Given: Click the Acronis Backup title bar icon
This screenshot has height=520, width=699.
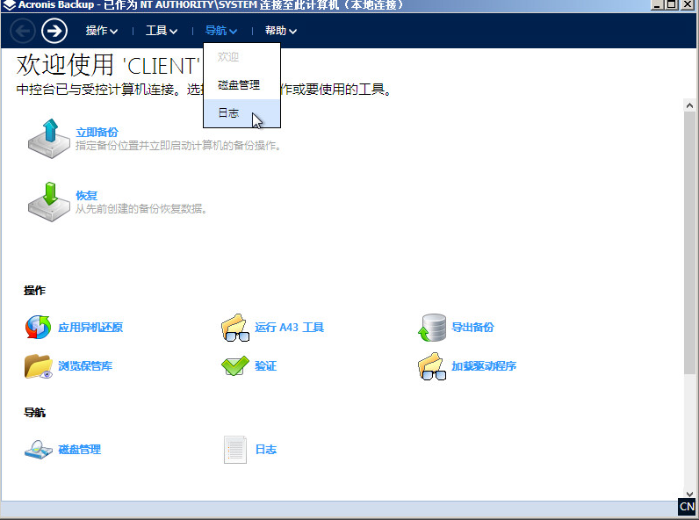Looking at the screenshot, I should click(9, 5).
